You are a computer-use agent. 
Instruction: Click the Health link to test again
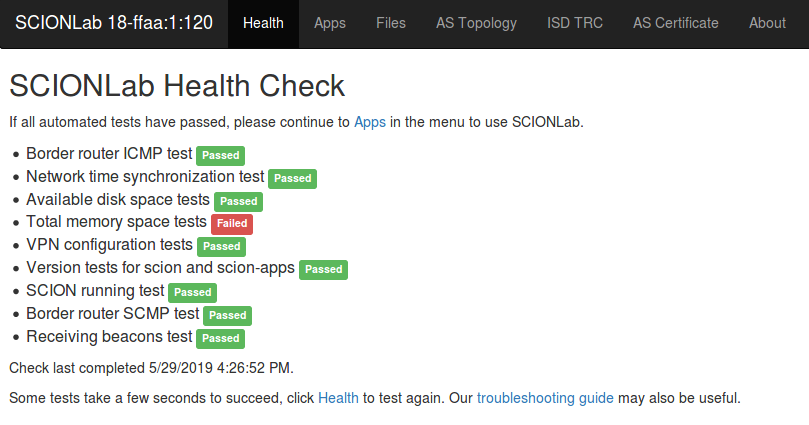pos(338,398)
